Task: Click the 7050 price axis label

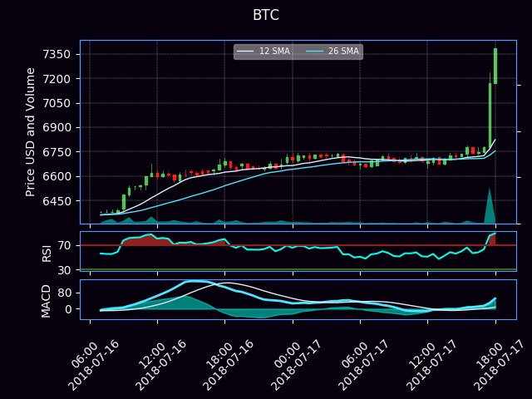Action: coord(57,103)
